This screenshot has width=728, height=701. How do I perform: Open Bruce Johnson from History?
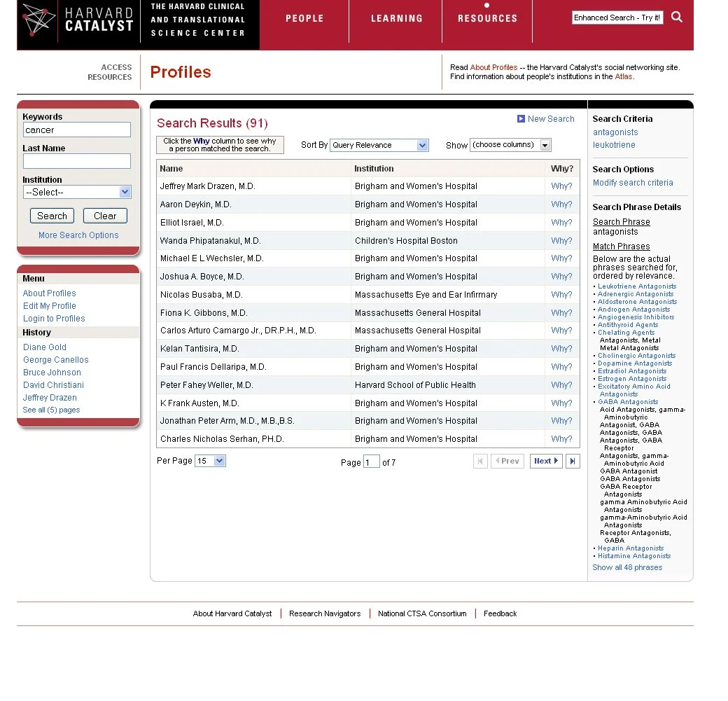[x=52, y=373]
